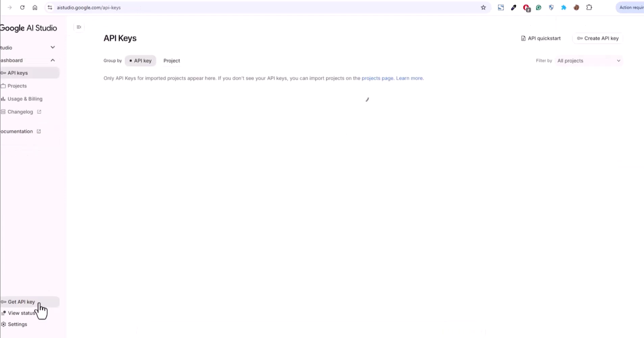The height and width of the screenshot is (338, 644).
Task: Group keys by Project
Action: pyautogui.click(x=171, y=61)
